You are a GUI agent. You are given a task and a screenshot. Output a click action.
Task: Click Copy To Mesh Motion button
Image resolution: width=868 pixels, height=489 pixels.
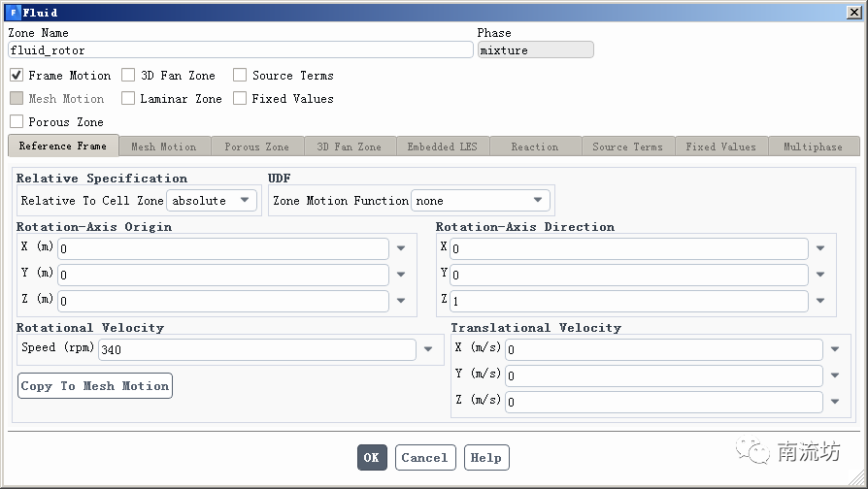[x=95, y=386]
